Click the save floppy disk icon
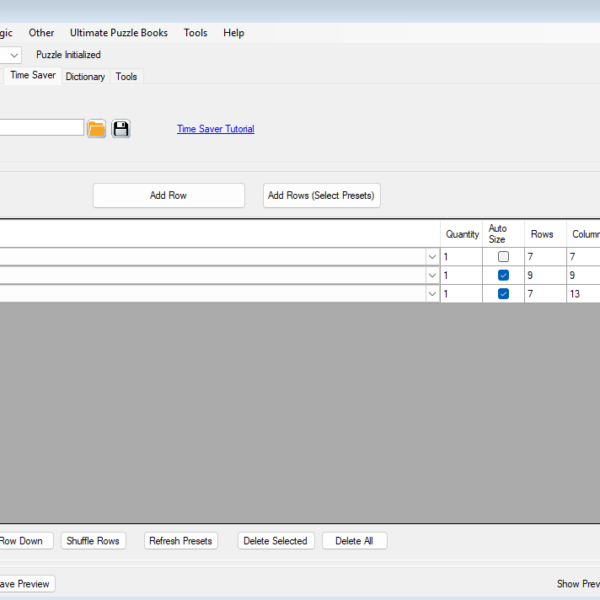The width and height of the screenshot is (600, 600). click(x=121, y=129)
